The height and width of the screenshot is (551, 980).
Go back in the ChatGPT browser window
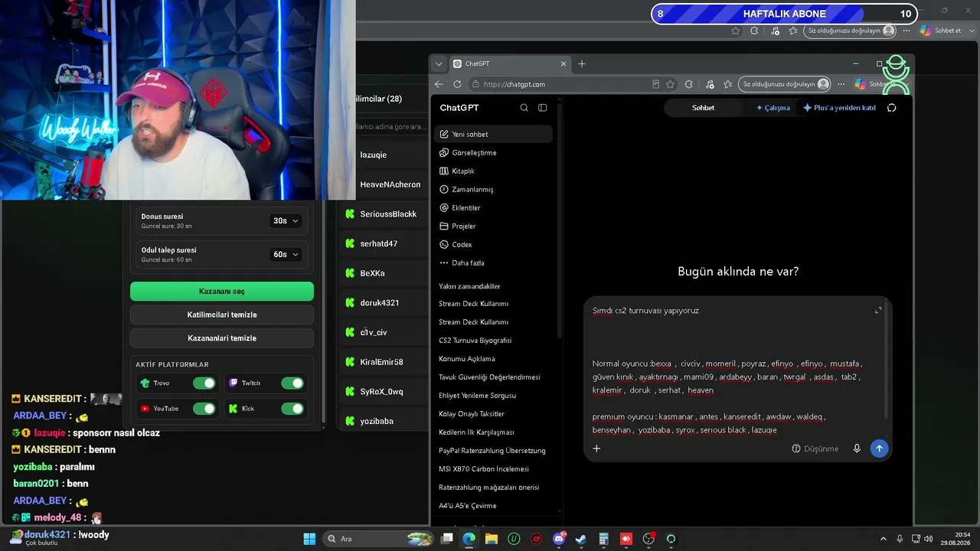coord(439,84)
